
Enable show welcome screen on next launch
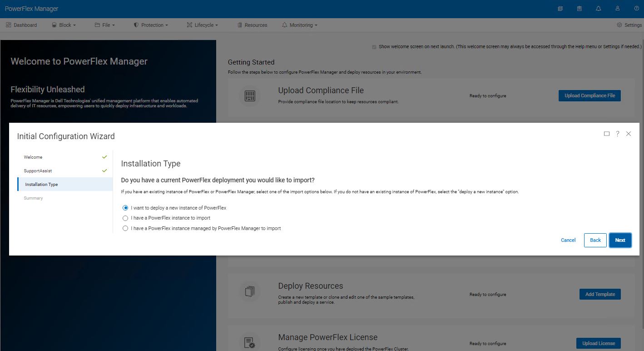374,46
